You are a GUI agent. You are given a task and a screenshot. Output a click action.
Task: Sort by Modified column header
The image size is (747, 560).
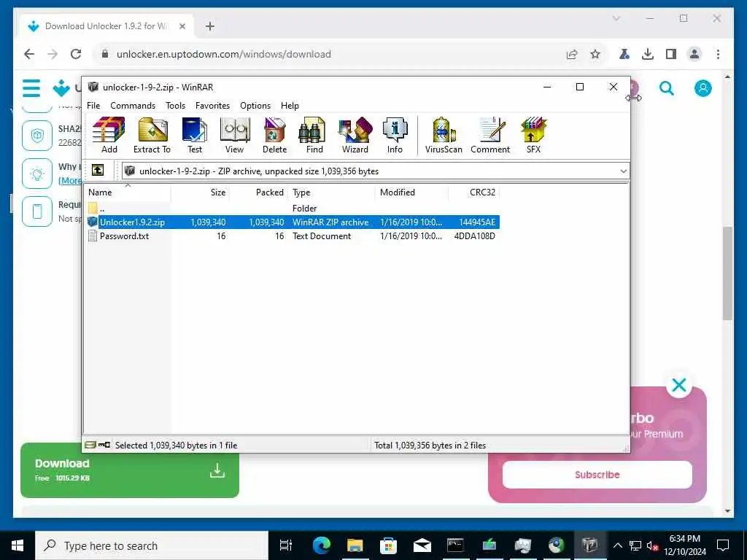412,192
